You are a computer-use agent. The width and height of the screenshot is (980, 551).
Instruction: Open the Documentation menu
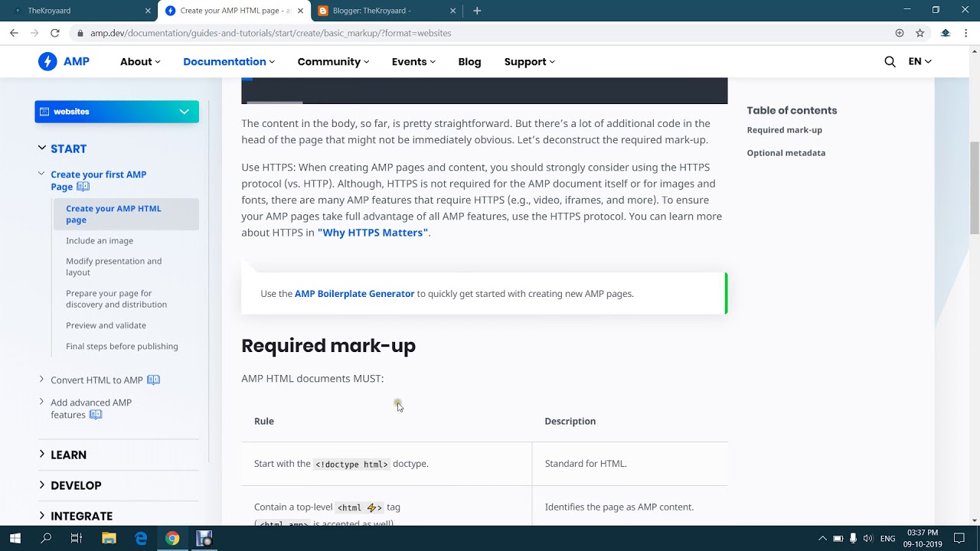[x=229, y=61]
